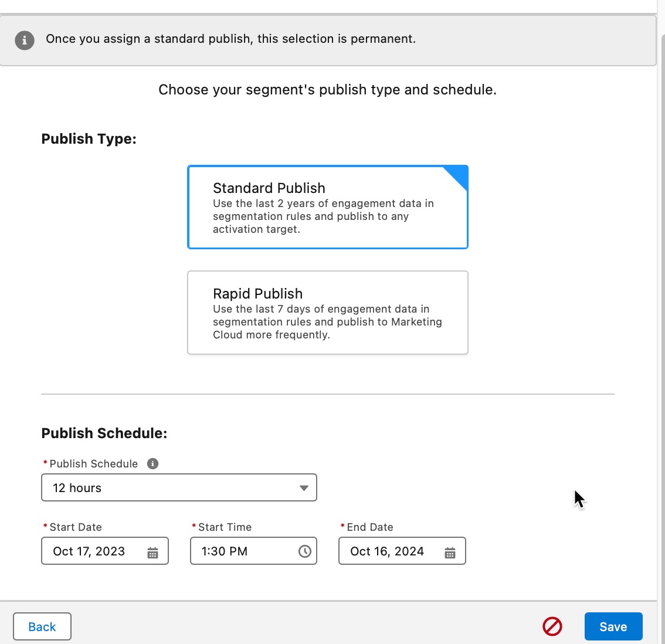Open the 12 hours schedule combo box
The height and width of the screenshot is (644, 665).
179,487
